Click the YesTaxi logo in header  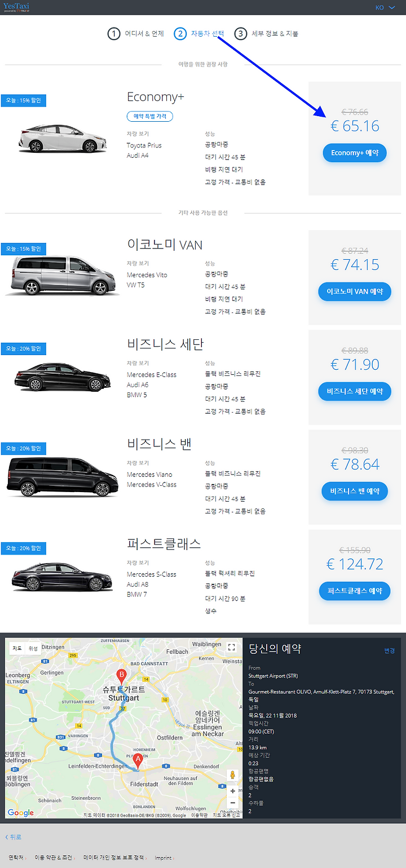click(x=16, y=7)
